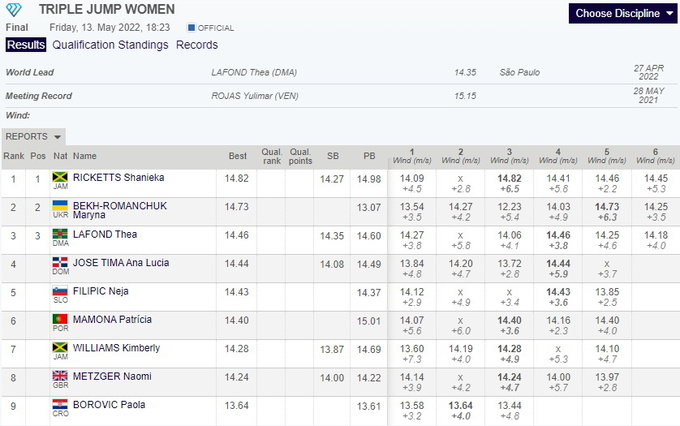Viewport: 680px width, 426px height.
Task: Open athlete profile for Ricketts Shanieka
Action: (118, 178)
